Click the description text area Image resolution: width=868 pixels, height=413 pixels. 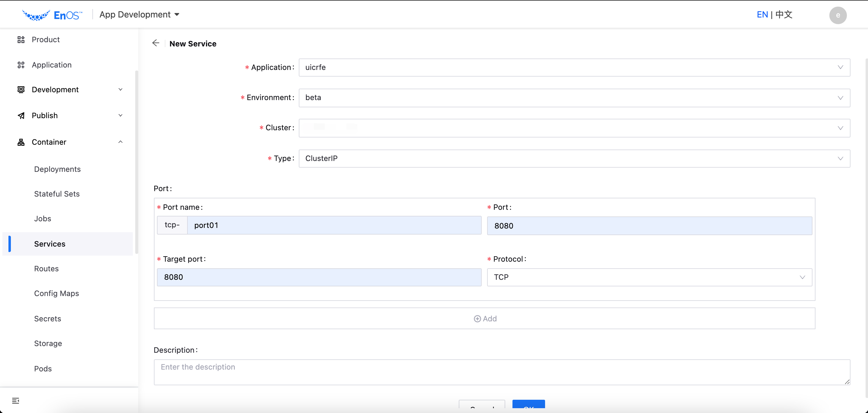pos(502,372)
